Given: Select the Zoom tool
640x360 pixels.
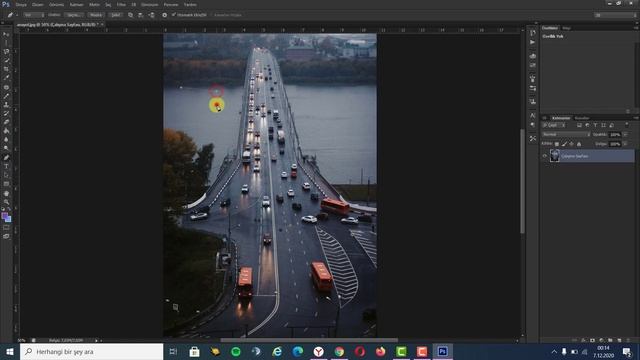Looking at the screenshot, I should coord(6,202).
